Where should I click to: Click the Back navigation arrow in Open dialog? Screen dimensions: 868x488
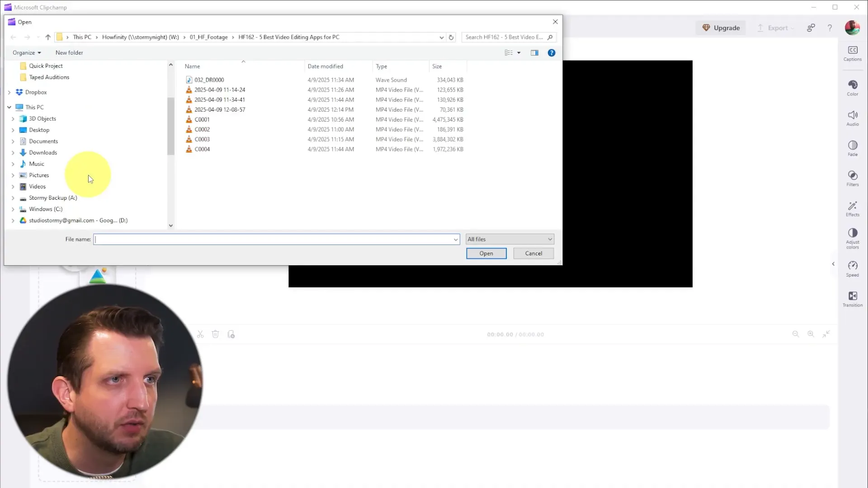pyautogui.click(x=13, y=38)
